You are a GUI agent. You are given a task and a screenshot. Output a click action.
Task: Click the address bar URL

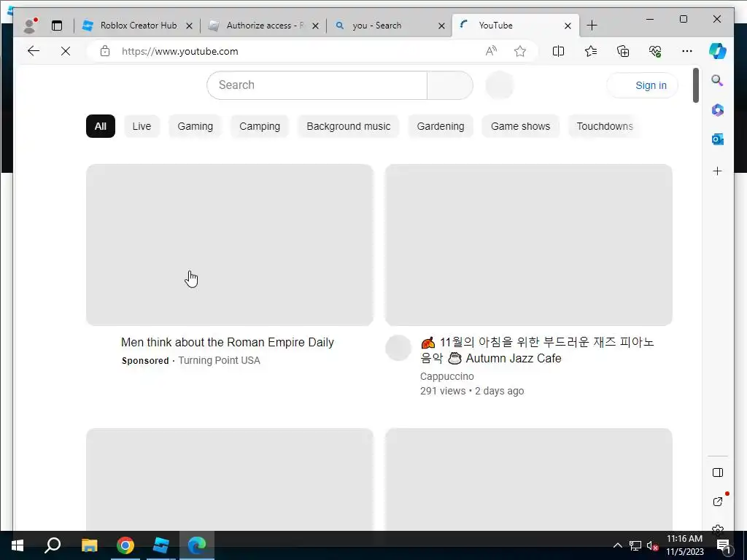[x=180, y=52]
